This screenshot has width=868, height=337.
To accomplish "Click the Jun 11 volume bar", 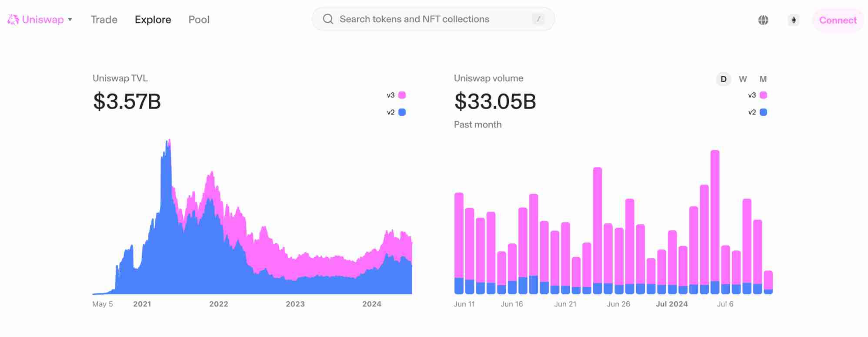I will [459, 243].
